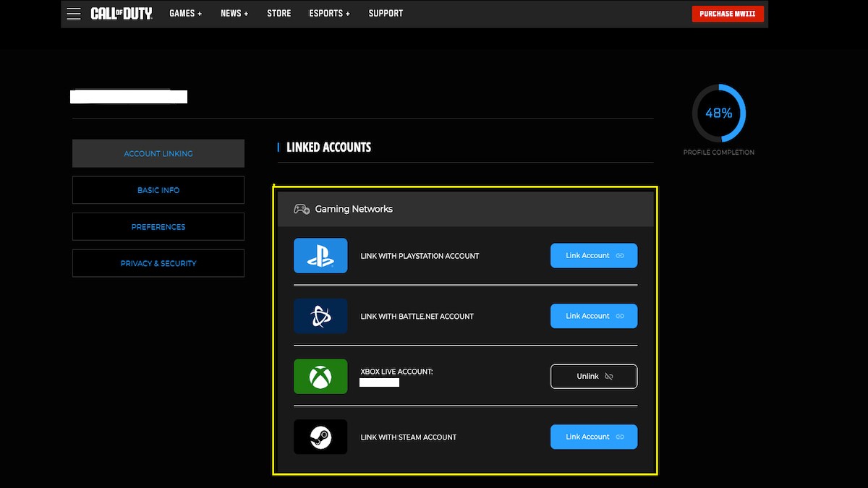Click the GO icon on Steam's Link Account button
Screen dimensions: 868x488
[x=621, y=437]
